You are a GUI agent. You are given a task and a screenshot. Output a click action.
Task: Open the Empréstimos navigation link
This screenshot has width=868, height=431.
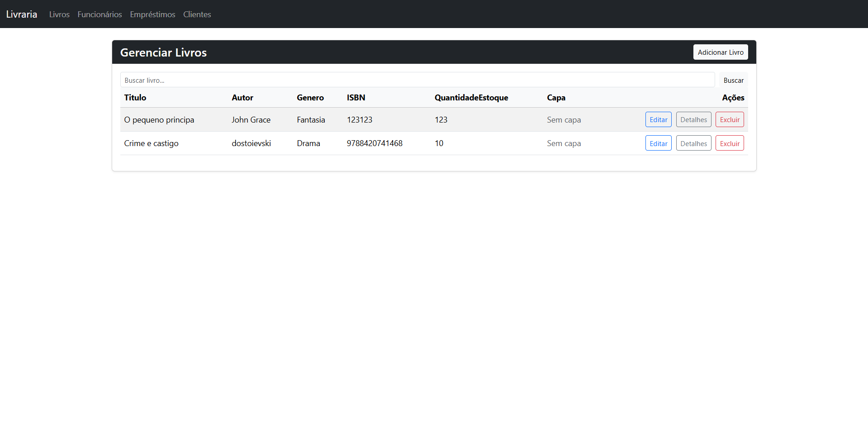[x=152, y=14]
